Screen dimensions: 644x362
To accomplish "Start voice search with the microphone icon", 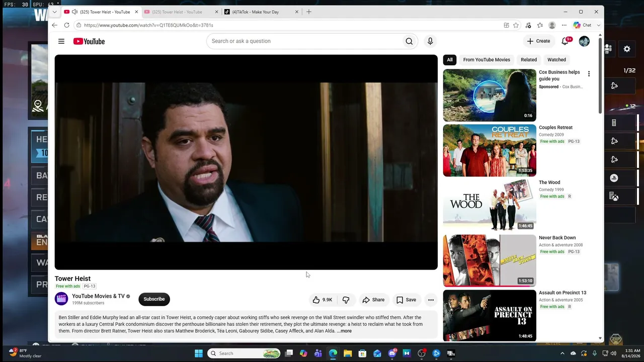I will click(x=430, y=41).
